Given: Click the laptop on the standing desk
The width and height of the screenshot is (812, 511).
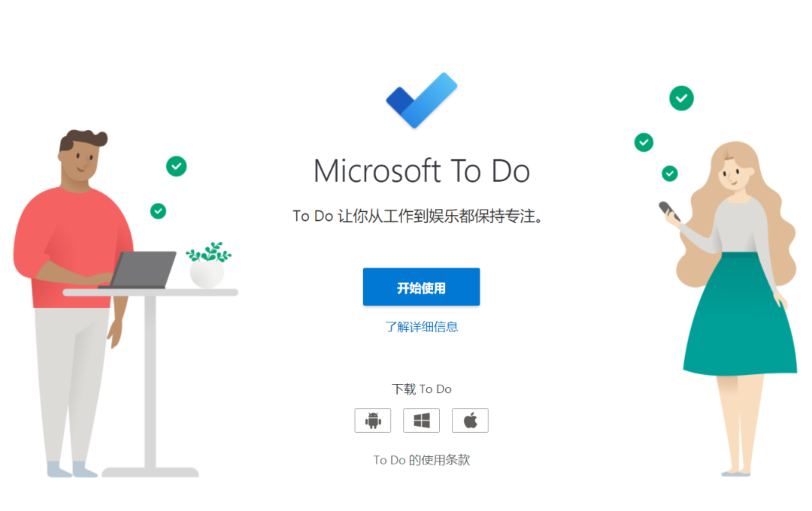Looking at the screenshot, I should tap(139, 270).
